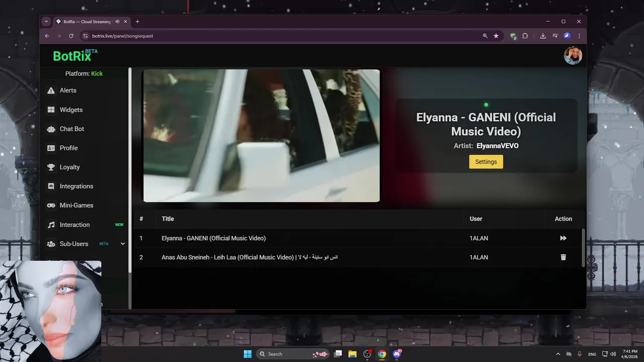
Task: Open Chrome's three-dot menu
Action: [579, 36]
